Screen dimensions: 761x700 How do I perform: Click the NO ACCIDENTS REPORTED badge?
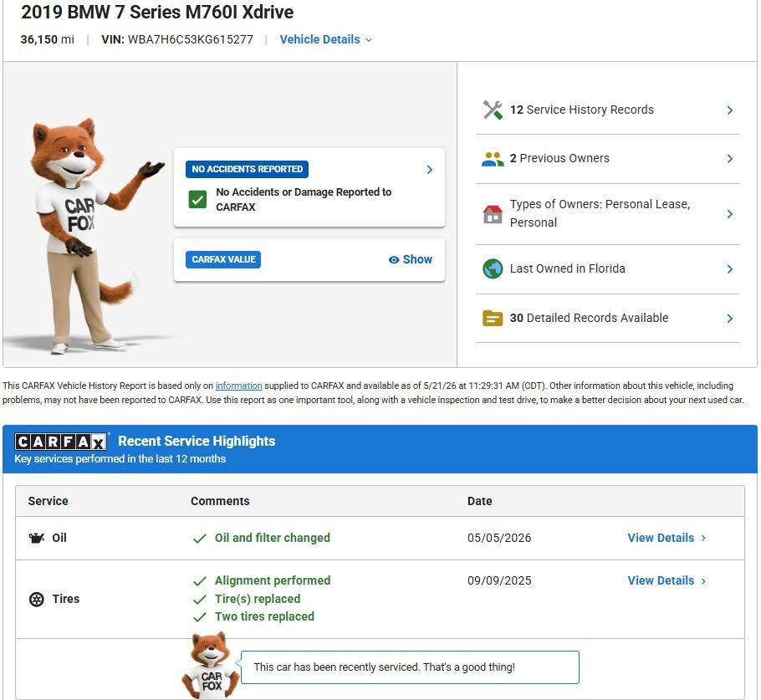coord(247,169)
